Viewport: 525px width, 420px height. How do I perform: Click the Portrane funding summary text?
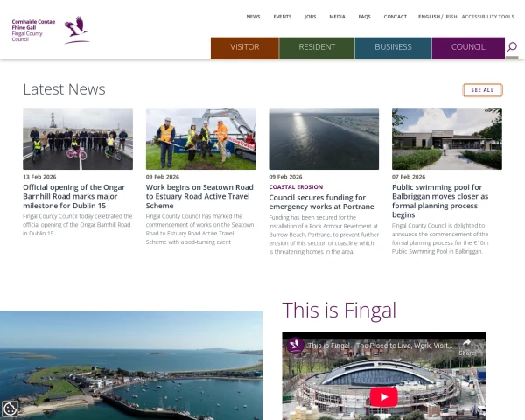pos(324,234)
